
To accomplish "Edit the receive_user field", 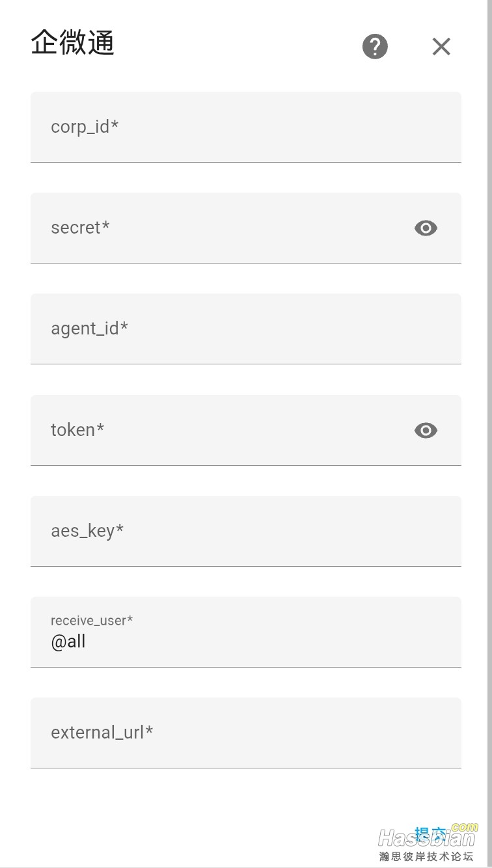I will 246,632.
